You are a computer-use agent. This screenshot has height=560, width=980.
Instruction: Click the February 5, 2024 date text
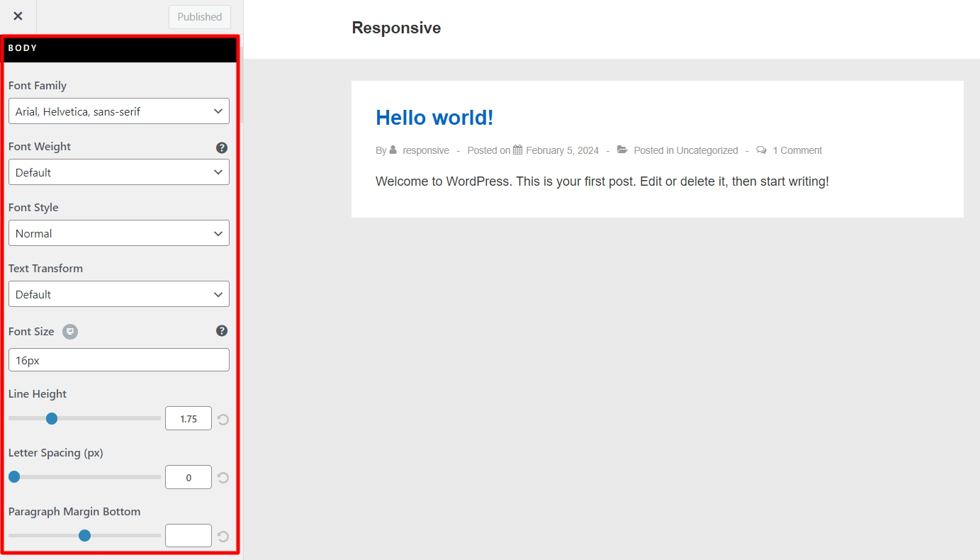tap(563, 150)
